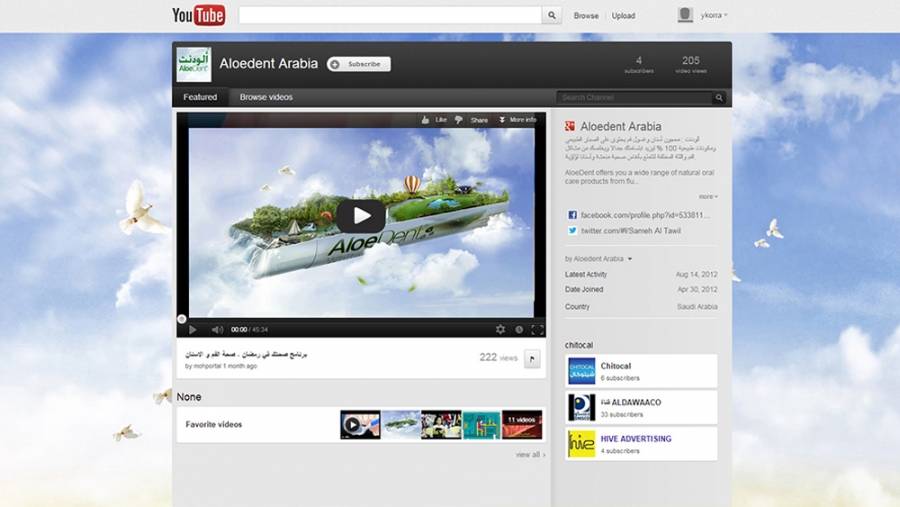The image size is (900, 507).
Task: Open Chitocal channel thumbnail
Action: [x=581, y=371]
